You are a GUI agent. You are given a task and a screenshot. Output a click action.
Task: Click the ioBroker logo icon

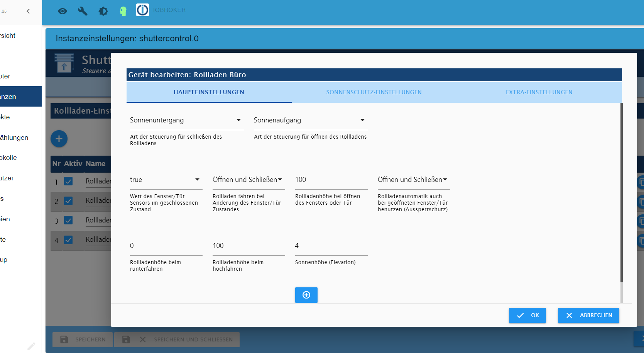tap(142, 10)
